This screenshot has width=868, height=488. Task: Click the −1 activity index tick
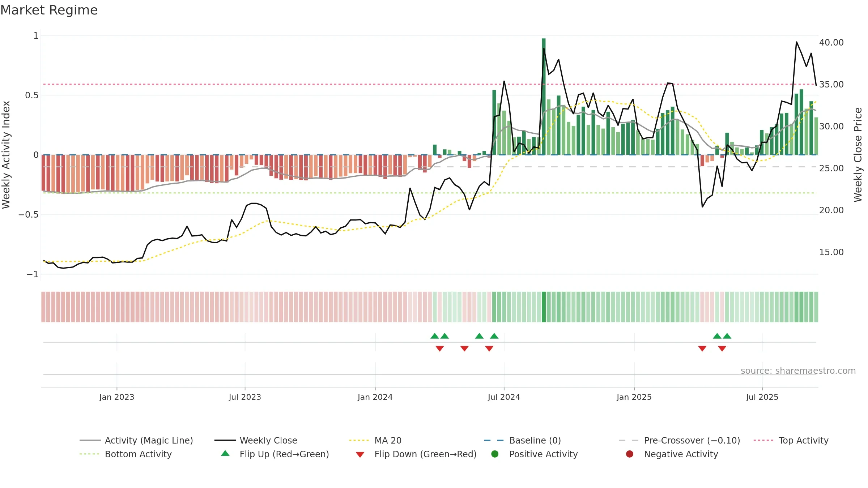(33, 274)
